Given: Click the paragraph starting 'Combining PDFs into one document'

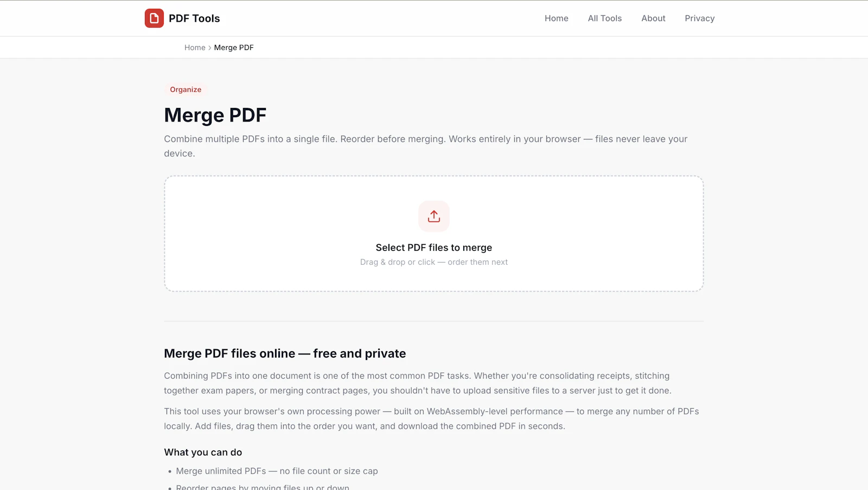Looking at the screenshot, I should click(418, 383).
